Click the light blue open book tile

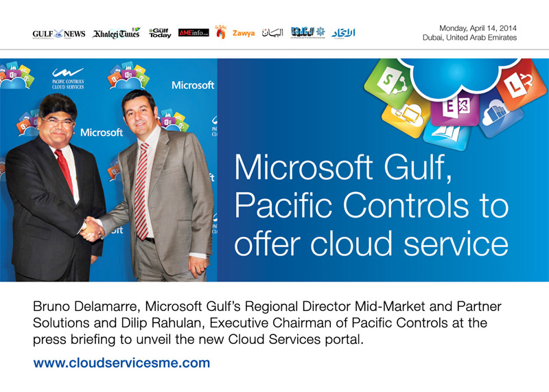[447, 136]
